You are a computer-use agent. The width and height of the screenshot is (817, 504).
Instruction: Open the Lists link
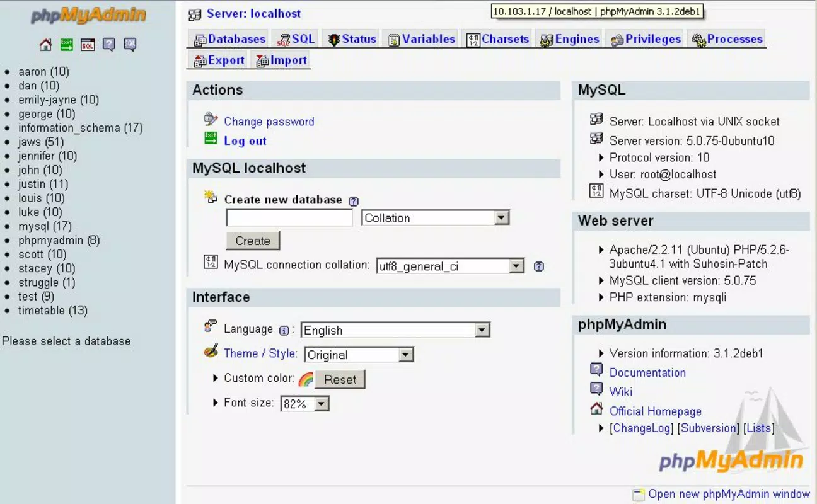759,428
